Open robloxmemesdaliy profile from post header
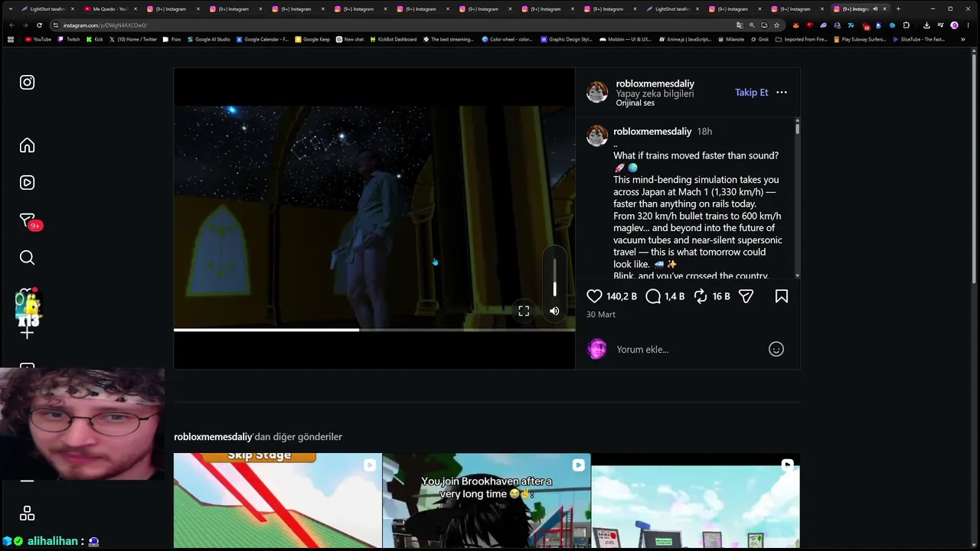980x551 pixels. pos(655,83)
